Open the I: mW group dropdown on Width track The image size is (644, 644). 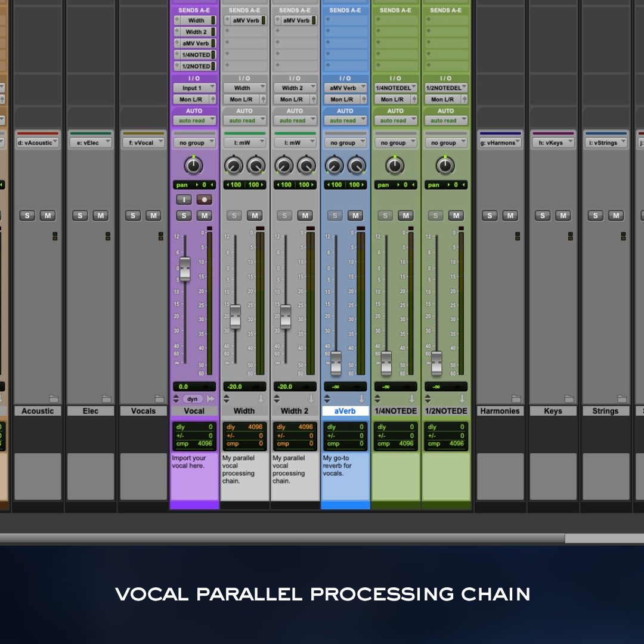click(x=245, y=143)
